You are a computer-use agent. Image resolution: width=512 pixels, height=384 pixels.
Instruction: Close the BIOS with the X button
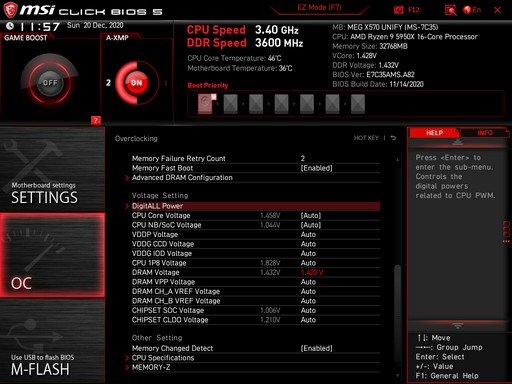(497, 10)
